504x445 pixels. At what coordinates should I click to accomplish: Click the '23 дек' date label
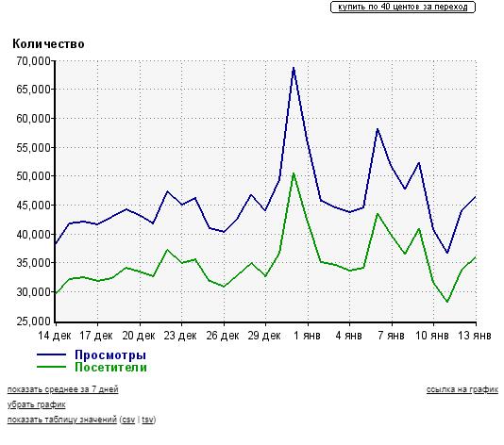click(180, 336)
